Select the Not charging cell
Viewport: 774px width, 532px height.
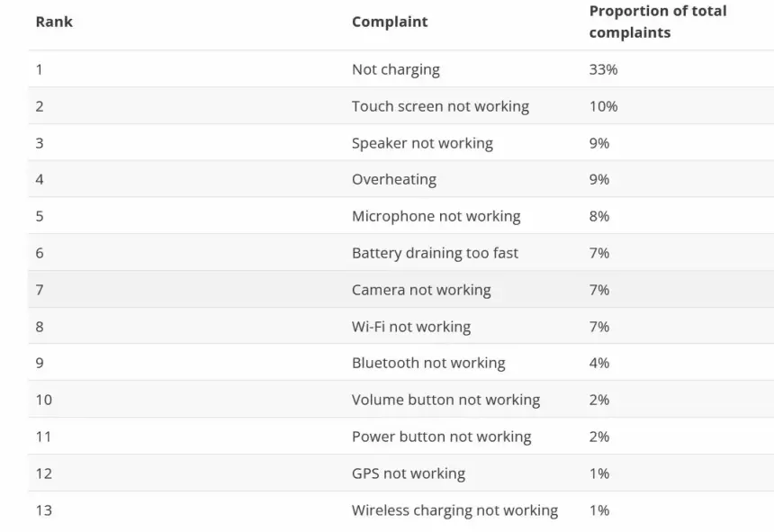point(395,69)
